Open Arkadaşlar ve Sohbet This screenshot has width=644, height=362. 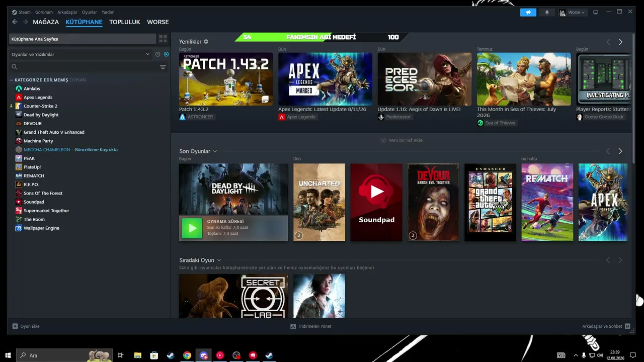click(x=606, y=326)
